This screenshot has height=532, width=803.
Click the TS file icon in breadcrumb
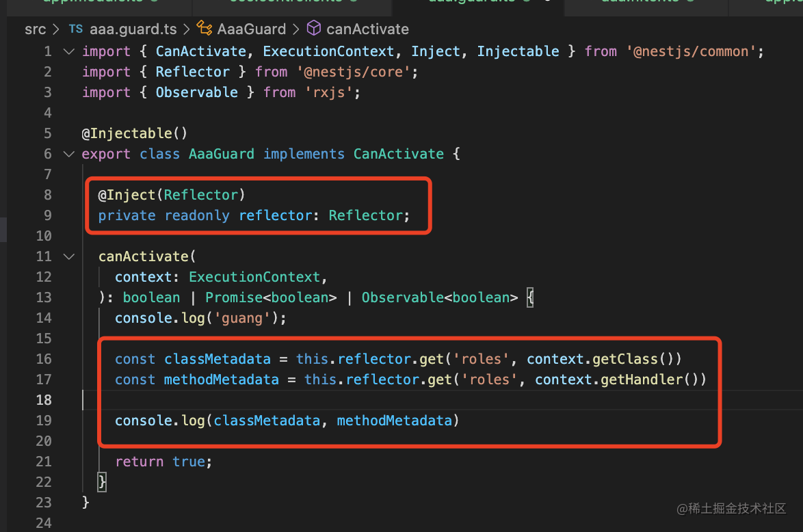[76, 29]
